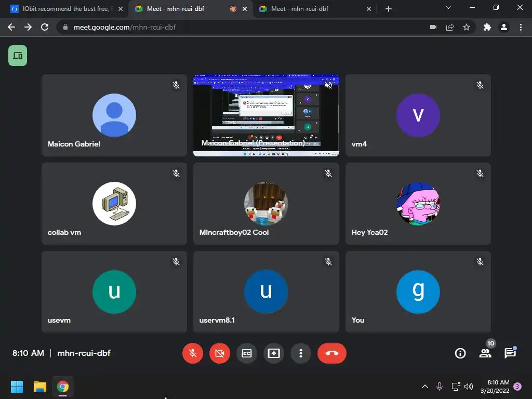
Task: Go back to previous page
Action: [x=11, y=27]
